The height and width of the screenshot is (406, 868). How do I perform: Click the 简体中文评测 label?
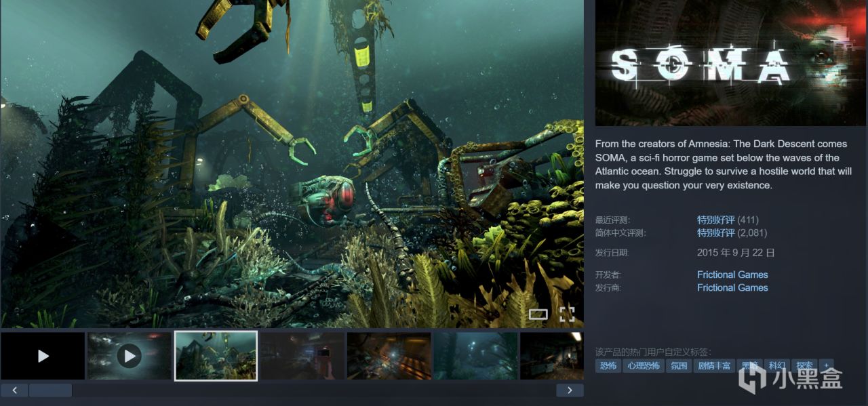tap(620, 233)
